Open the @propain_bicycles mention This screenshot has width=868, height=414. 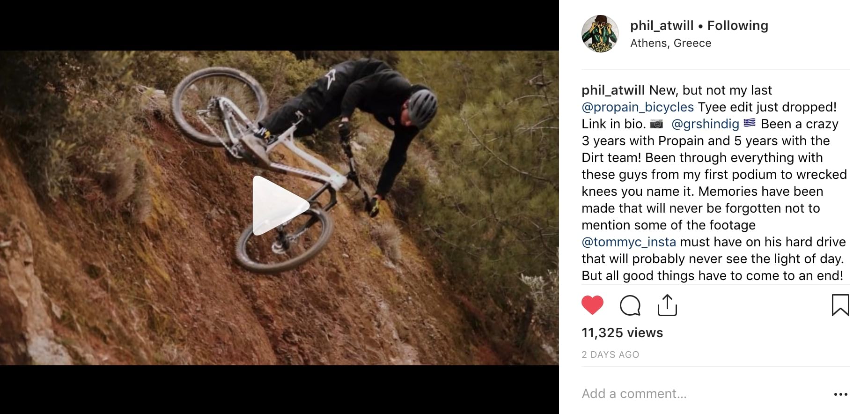(x=638, y=107)
